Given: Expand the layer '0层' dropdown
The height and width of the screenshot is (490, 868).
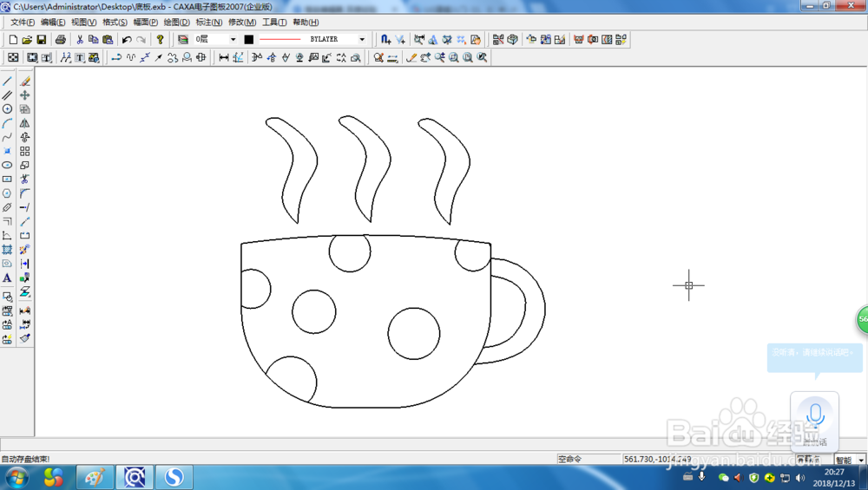Looking at the screenshot, I should (x=233, y=39).
